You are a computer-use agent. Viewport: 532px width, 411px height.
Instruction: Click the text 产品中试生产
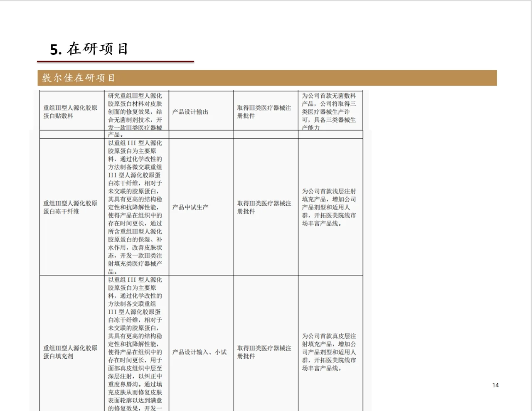190,207
